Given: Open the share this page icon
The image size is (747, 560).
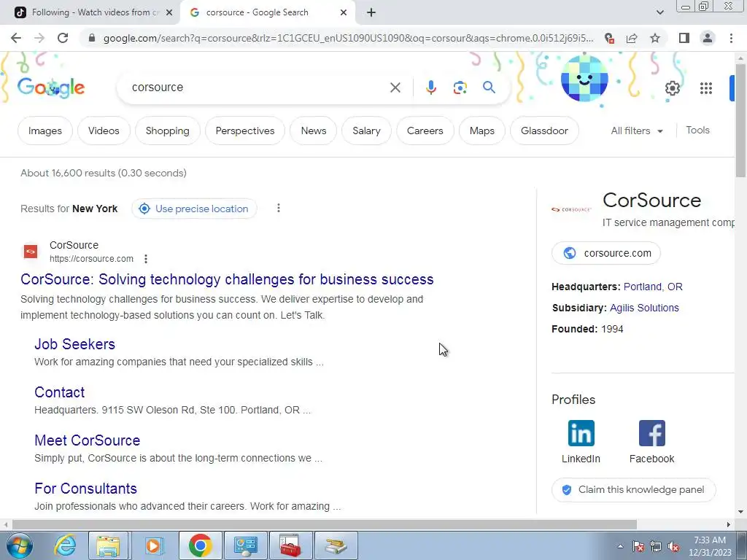Looking at the screenshot, I should (x=632, y=38).
